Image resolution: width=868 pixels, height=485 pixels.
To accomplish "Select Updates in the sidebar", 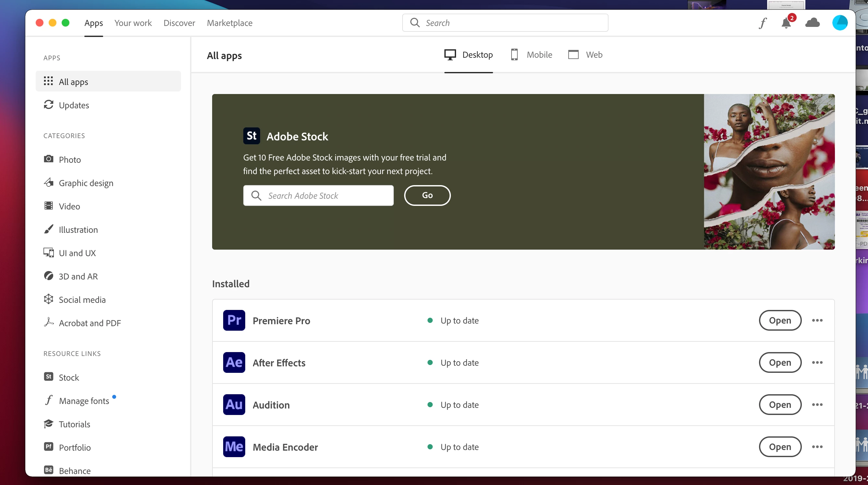I will [x=74, y=105].
